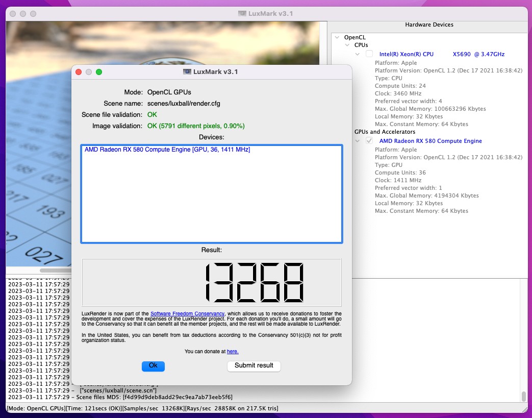Select the OpenCL root tree label
Viewport: 532px width, 418px height.
tap(355, 37)
